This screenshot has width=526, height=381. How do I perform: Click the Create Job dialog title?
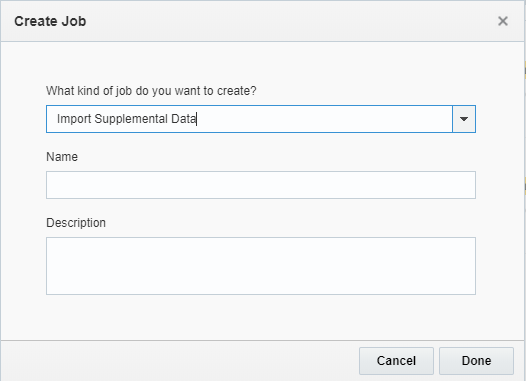coord(50,21)
